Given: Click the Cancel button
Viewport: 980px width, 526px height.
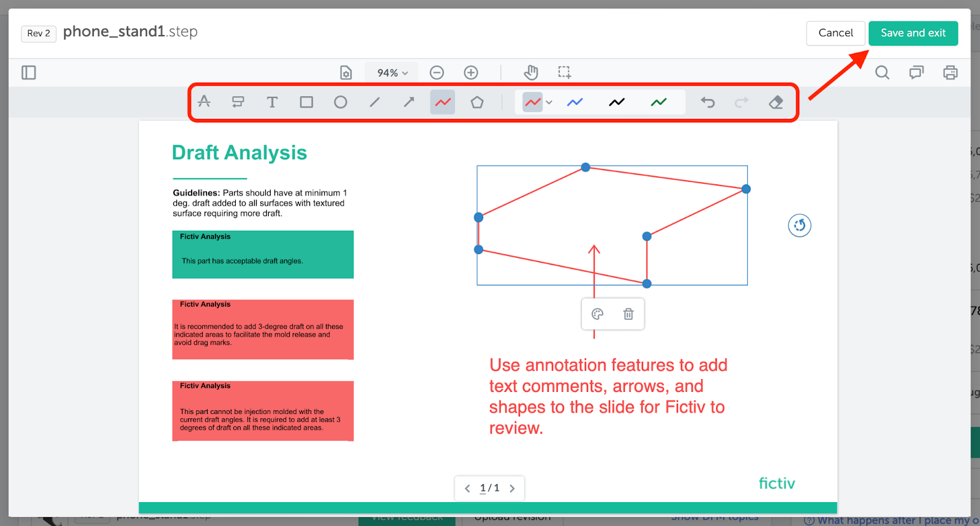Looking at the screenshot, I should point(835,33).
